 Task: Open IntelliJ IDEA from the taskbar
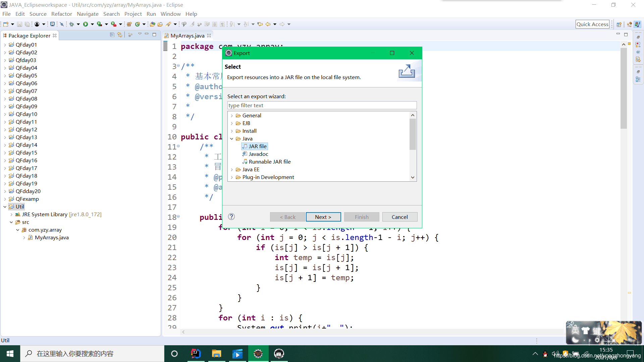196,354
